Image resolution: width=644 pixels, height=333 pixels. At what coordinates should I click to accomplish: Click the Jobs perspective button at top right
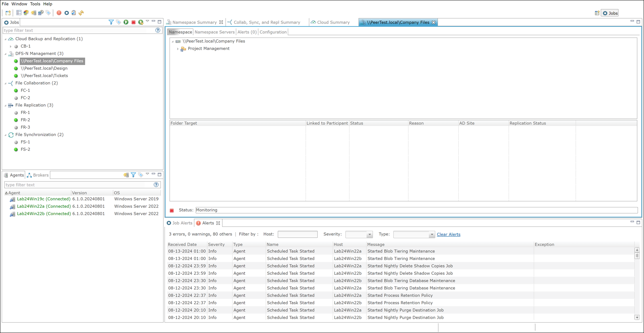tap(610, 13)
